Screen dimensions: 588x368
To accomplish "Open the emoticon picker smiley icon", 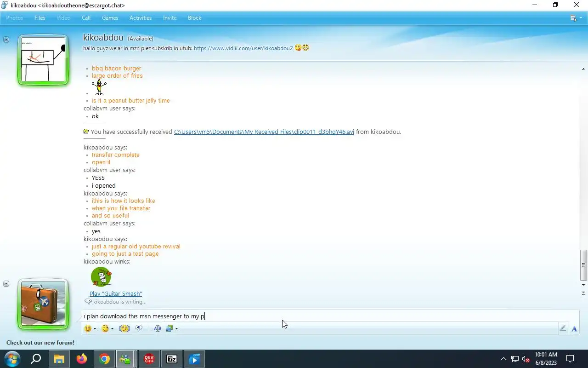I will coord(88,328).
